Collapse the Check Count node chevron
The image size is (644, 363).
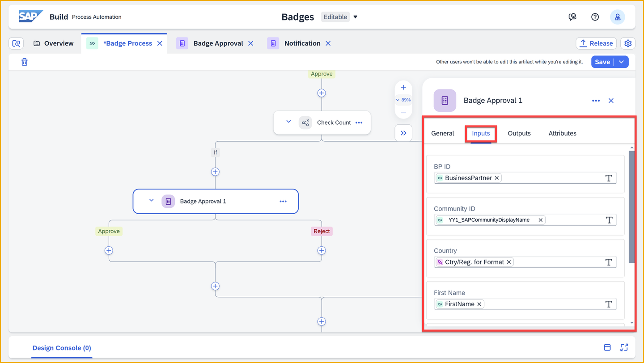point(288,122)
